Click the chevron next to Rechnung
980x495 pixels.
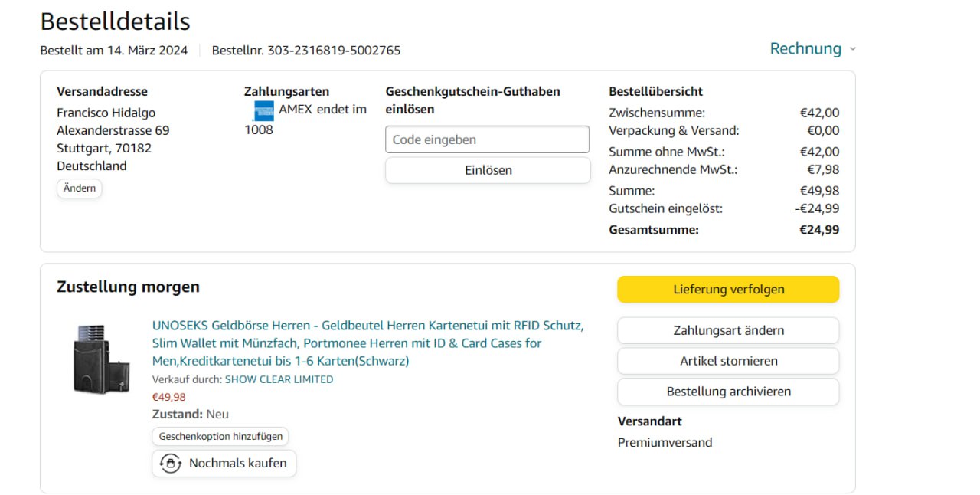click(852, 49)
